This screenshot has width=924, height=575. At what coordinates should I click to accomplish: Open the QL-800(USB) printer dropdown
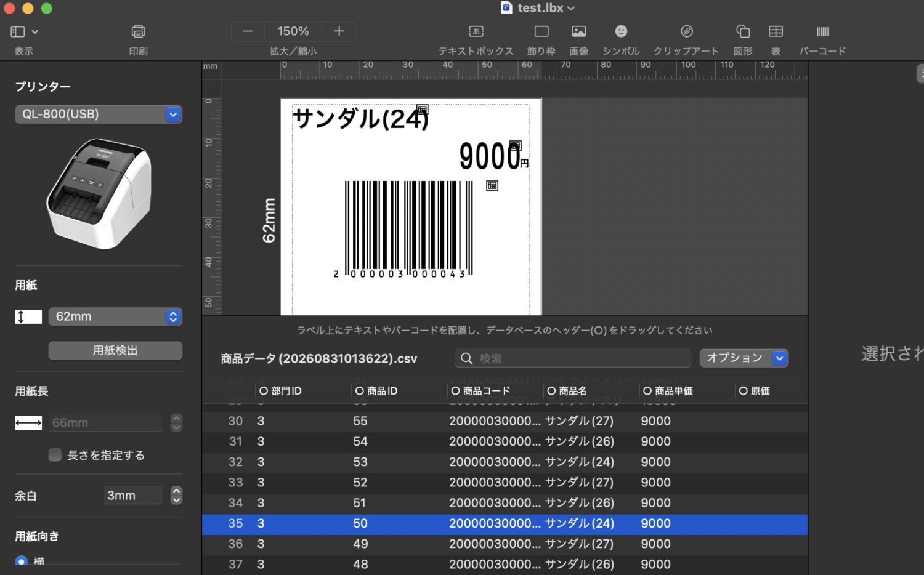pos(99,114)
